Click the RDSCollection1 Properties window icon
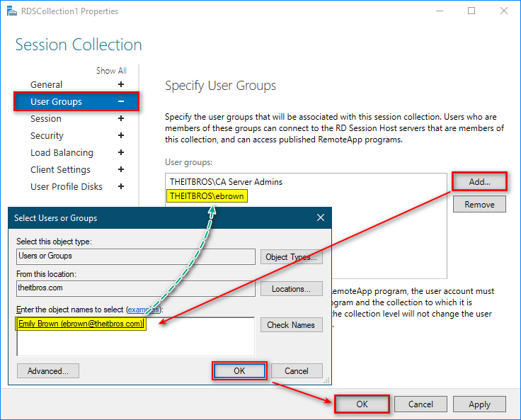The height and width of the screenshot is (420, 521). [x=12, y=11]
